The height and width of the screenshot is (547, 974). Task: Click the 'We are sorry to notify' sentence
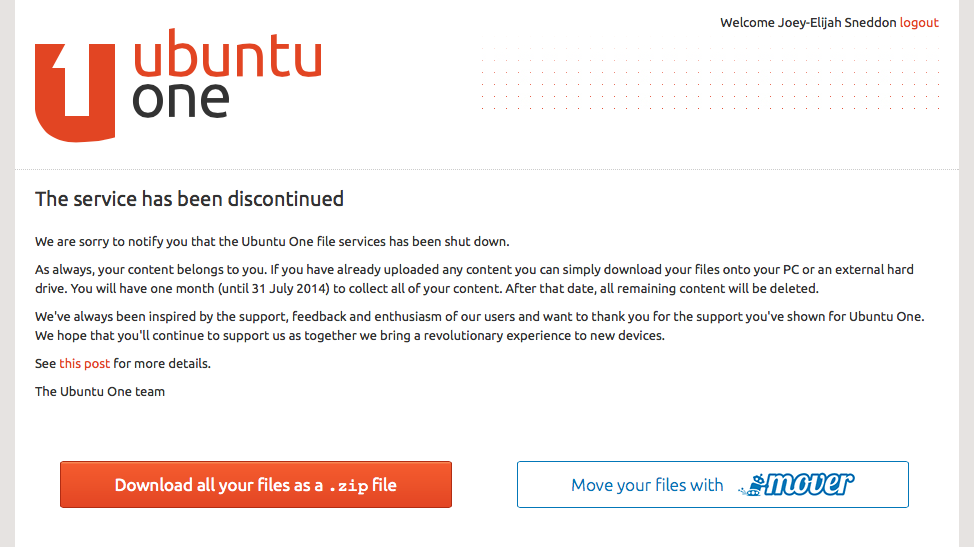point(272,242)
